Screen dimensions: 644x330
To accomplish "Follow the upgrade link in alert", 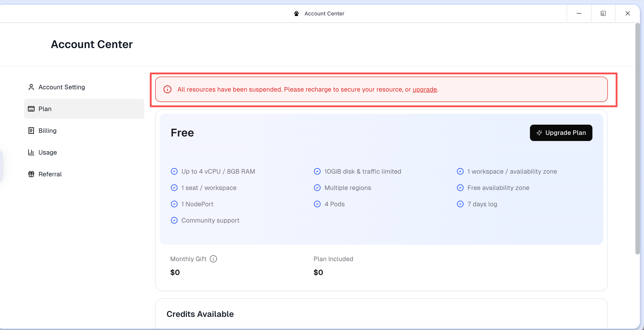I will click(x=425, y=89).
